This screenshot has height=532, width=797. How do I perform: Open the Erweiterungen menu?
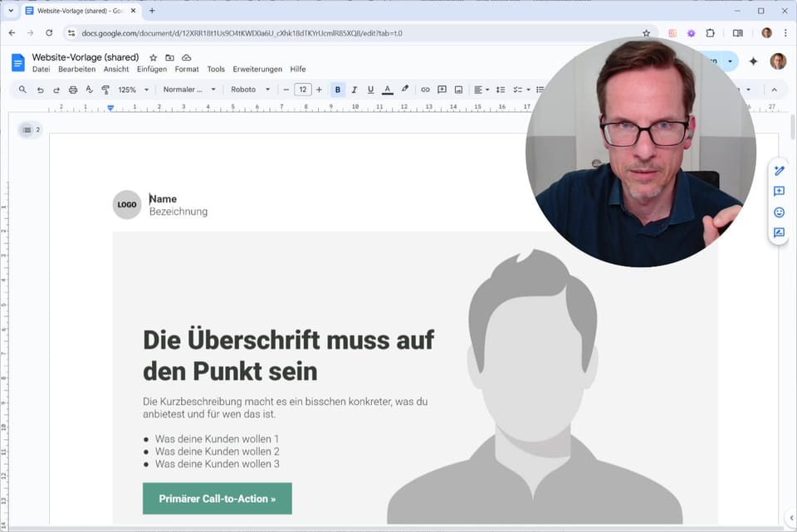(257, 69)
